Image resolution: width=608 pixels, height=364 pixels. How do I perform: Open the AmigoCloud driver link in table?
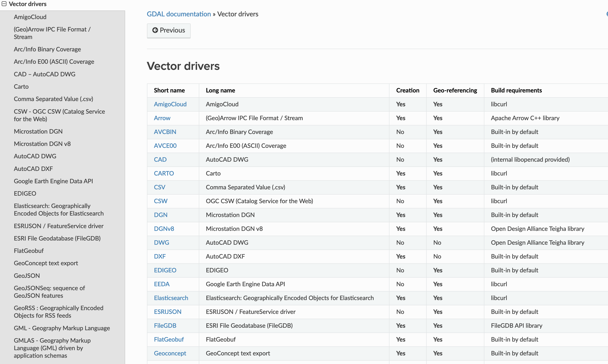tap(170, 104)
